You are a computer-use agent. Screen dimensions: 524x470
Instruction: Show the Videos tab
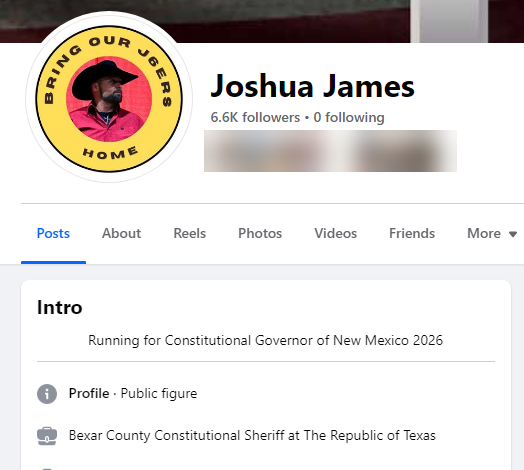tap(336, 233)
